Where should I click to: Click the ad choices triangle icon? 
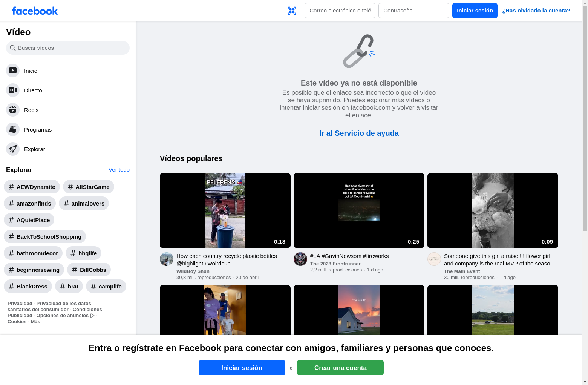point(92,316)
